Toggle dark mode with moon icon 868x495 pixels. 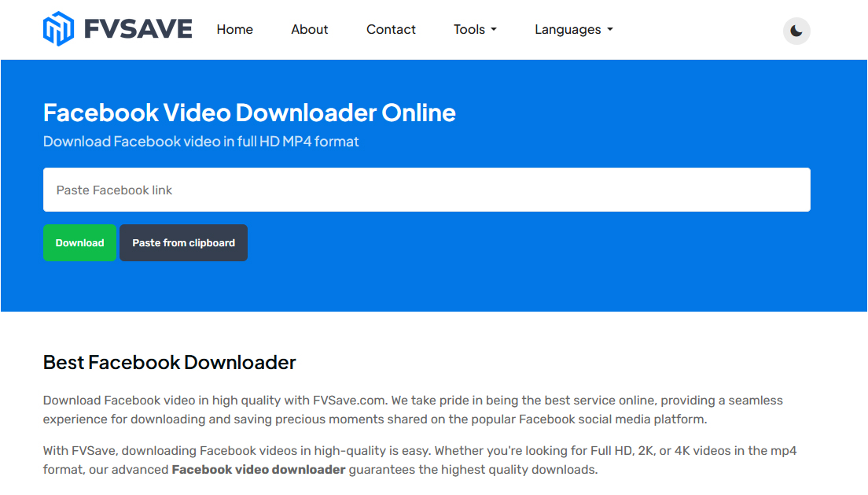796,31
